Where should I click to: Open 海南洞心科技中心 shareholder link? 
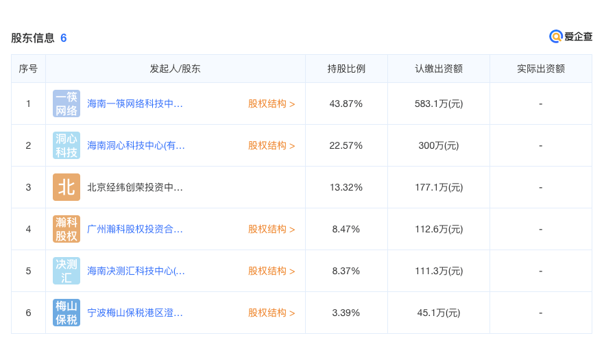136,145
